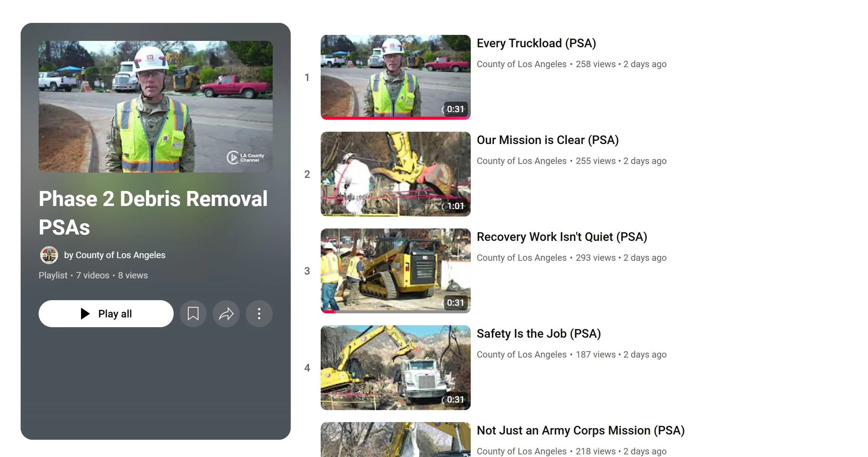
Task: Open the Our Mission is Clear thumbnail
Action: (x=395, y=173)
